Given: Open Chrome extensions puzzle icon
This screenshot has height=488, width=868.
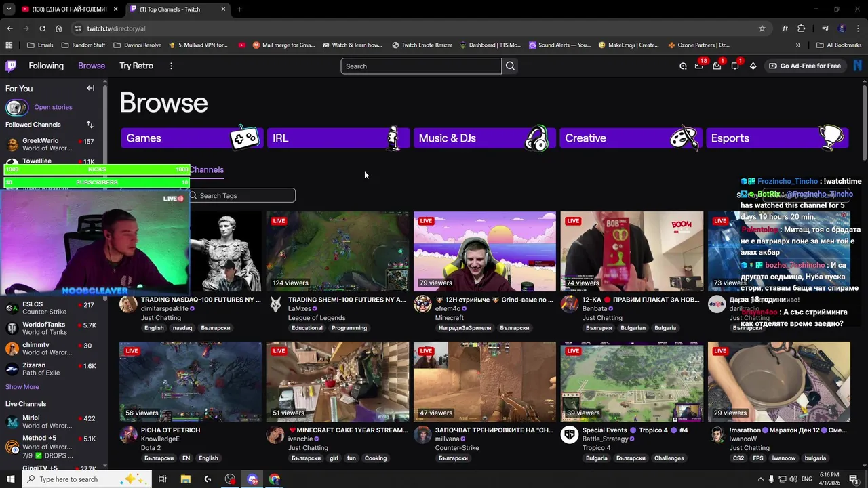Looking at the screenshot, I should coord(801,28).
